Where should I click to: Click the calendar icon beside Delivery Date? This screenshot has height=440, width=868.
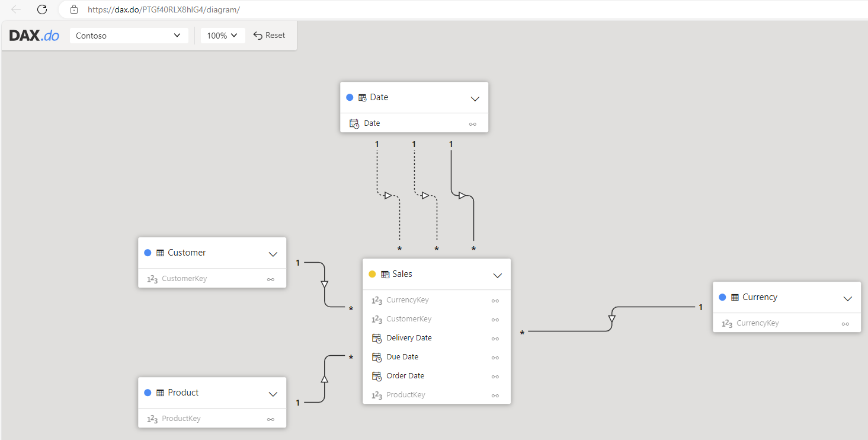tap(377, 338)
